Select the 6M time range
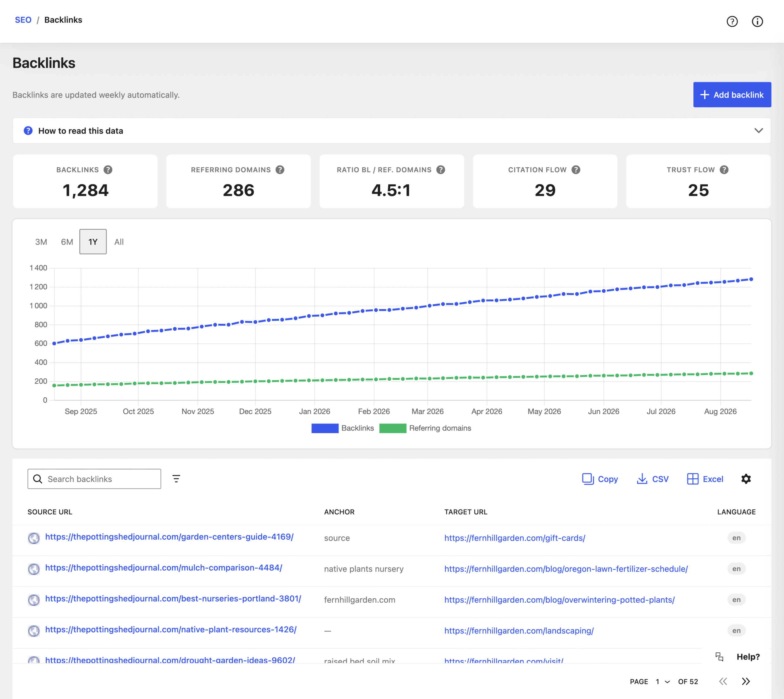784x699 pixels. click(67, 242)
